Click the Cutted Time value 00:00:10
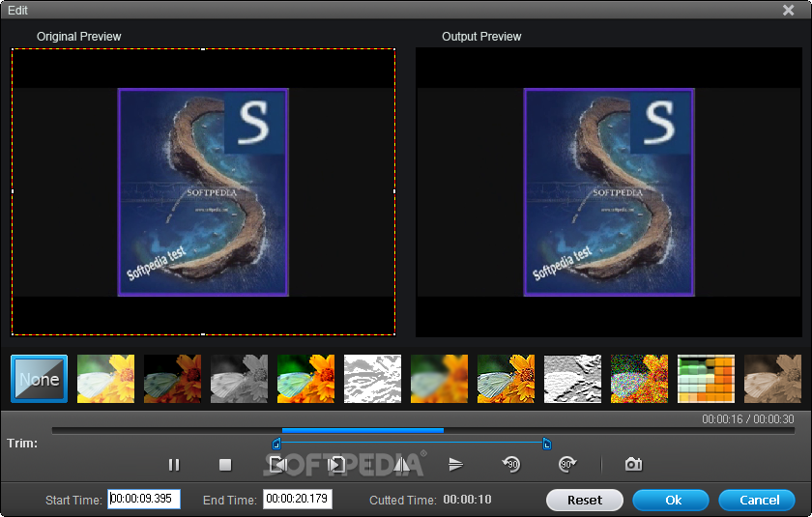This screenshot has height=517, width=812. (x=467, y=500)
